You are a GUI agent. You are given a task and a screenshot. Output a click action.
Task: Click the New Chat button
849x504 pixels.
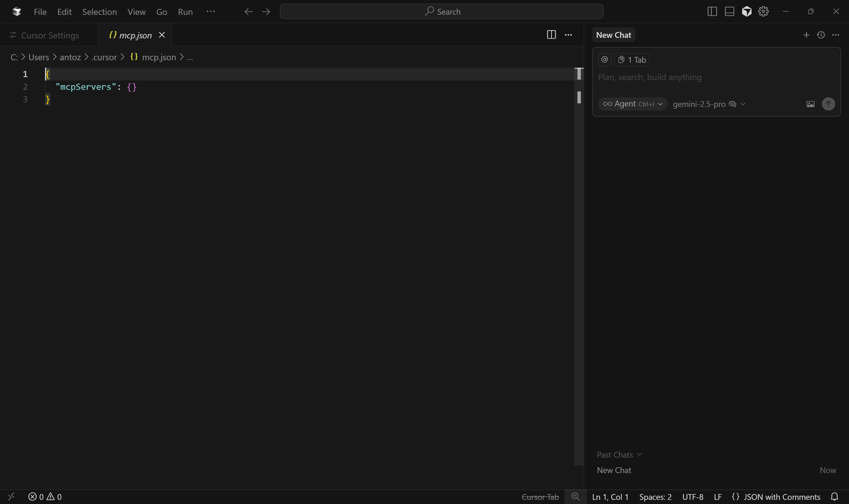[614, 35]
